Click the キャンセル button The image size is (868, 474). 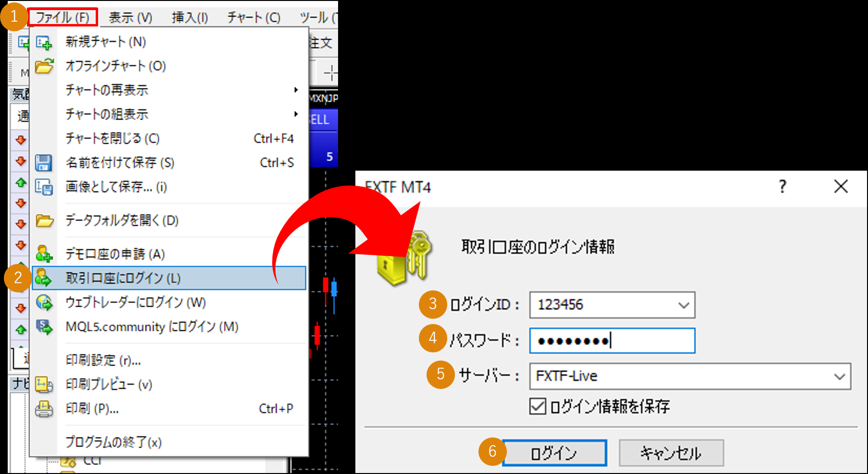pos(671,453)
